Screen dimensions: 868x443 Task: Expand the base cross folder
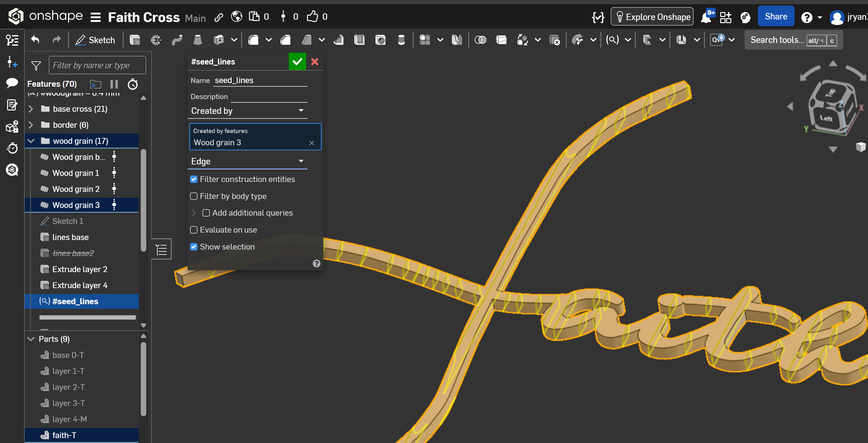[31, 109]
